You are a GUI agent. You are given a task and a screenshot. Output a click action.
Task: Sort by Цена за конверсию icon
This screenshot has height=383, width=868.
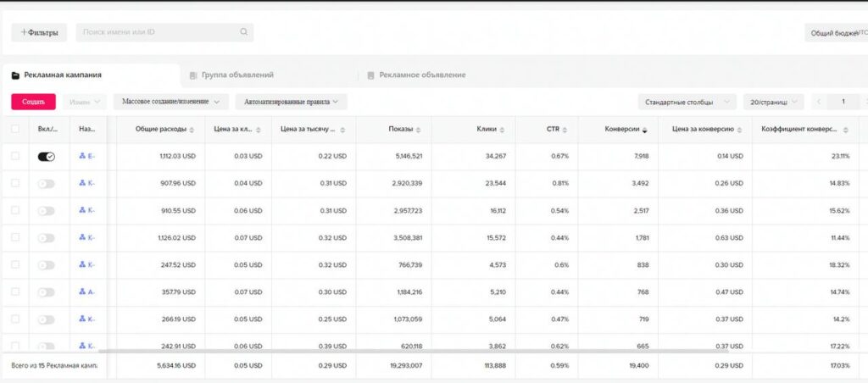(x=738, y=130)
